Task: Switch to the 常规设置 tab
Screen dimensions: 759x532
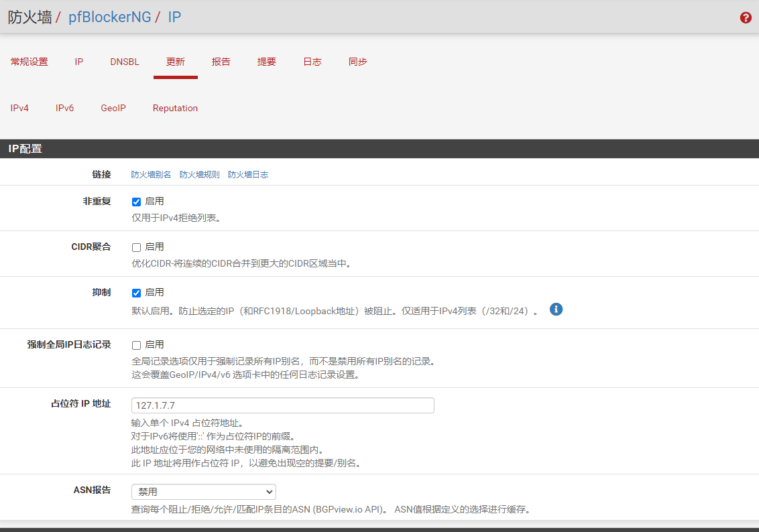Action: click(30, 62)
